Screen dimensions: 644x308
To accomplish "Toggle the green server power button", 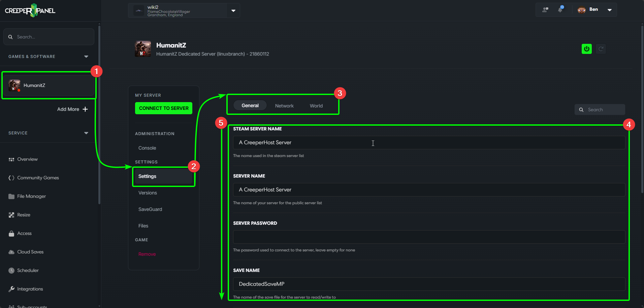I will click(586, 49).
